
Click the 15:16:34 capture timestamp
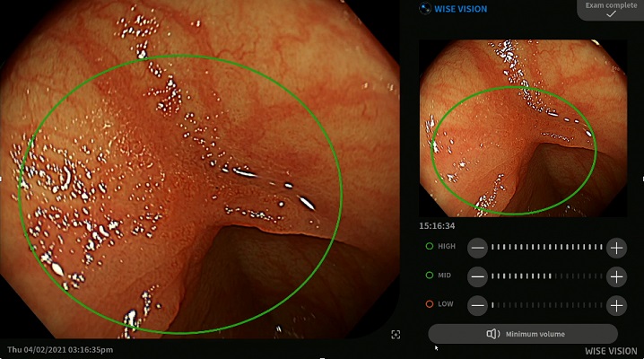click(x=437, y=226)
